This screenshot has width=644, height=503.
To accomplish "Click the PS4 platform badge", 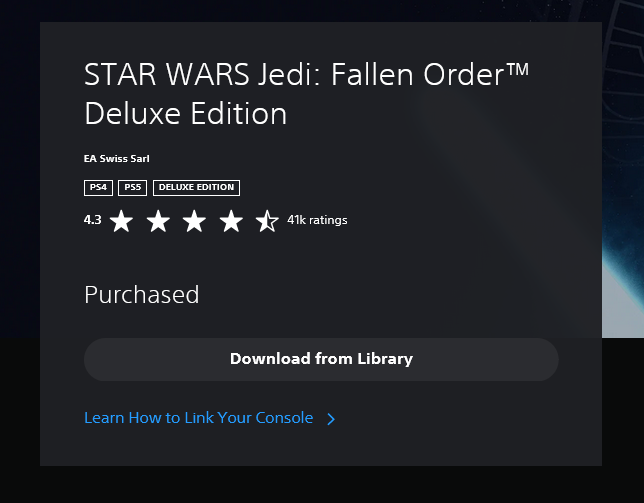I will [98, 187].
